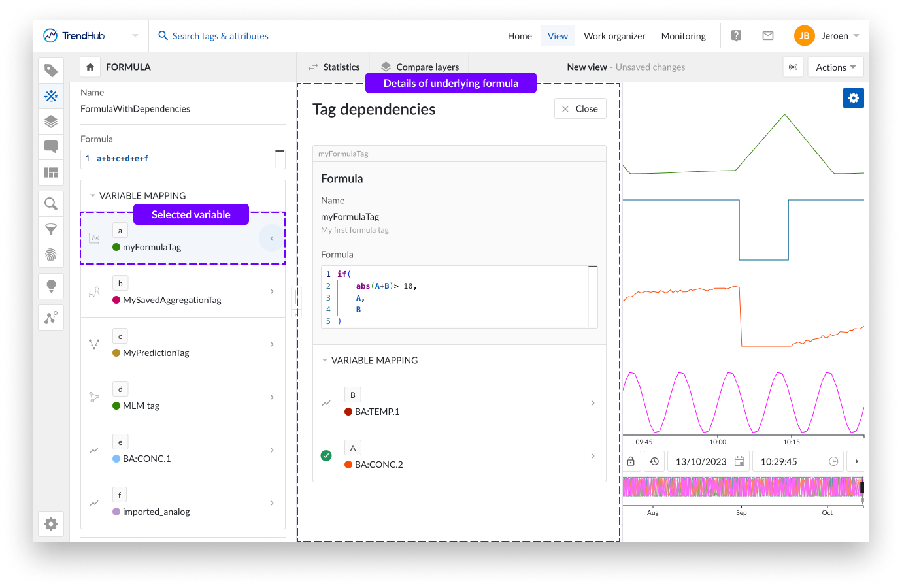Click the lightbulb icon in left sidebar
This screenshot has width=902, height=588.
pos(51,286)
